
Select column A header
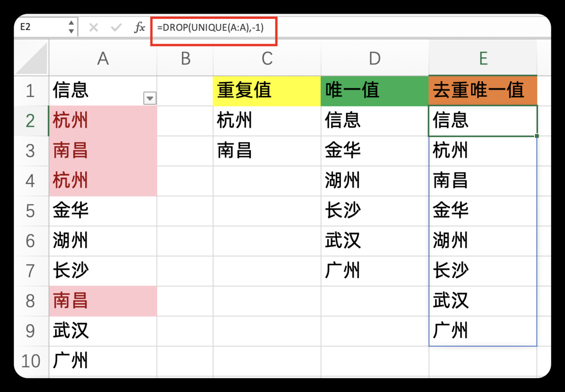click(103, 58)
